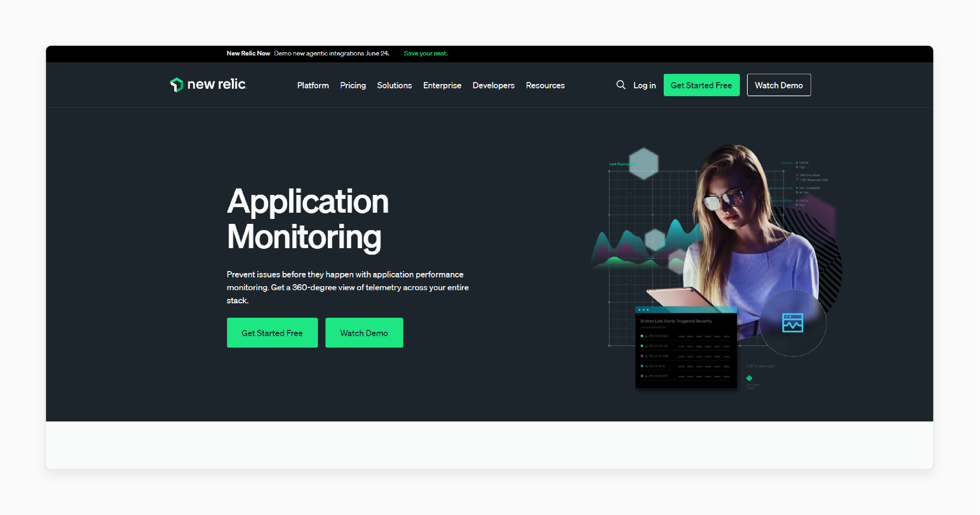Open the Developers menu

(x=493, y=85)
